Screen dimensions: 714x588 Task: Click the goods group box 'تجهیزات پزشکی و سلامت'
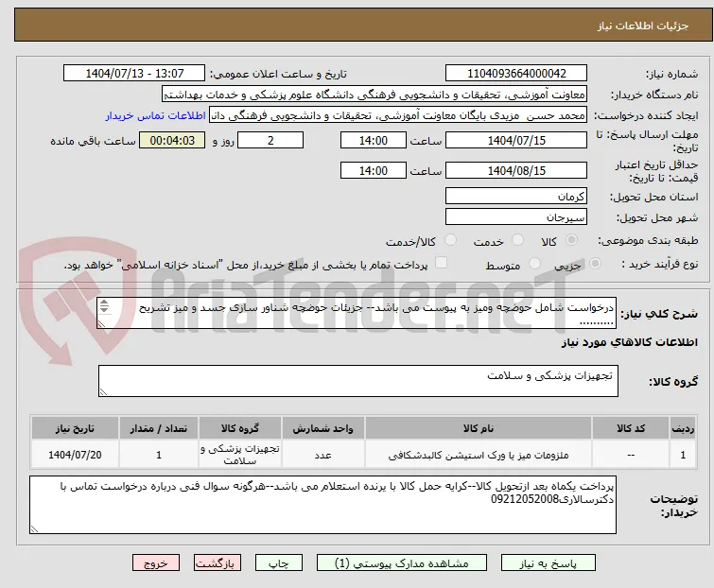[x=358, y=381]
